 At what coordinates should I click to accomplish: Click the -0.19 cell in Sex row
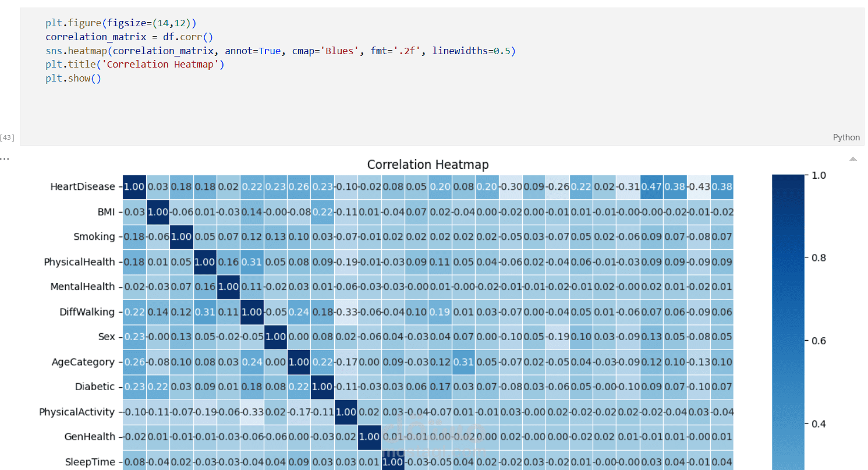558,337
